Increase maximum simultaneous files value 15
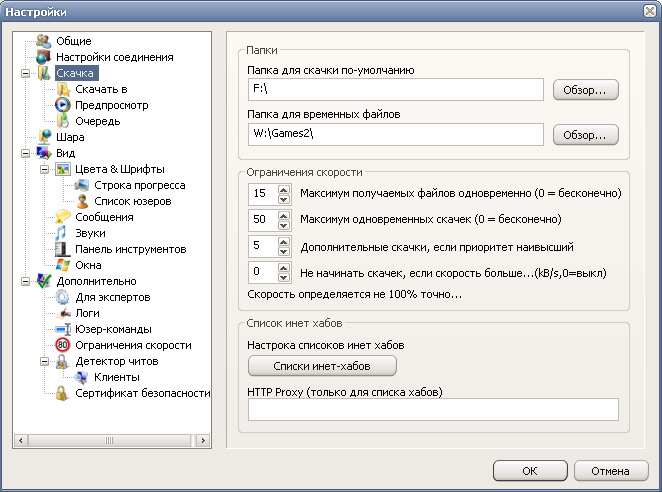Viewport: 662px width, 492px height. 284,189
